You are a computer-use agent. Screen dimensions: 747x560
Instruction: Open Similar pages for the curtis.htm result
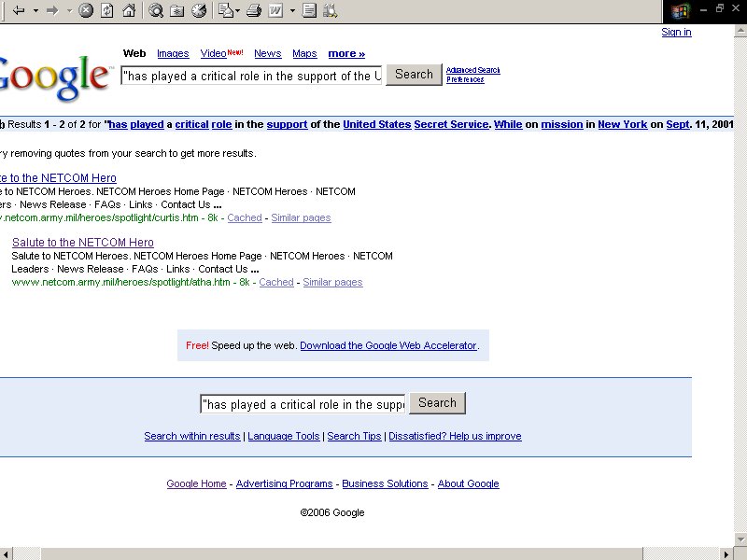301,217
